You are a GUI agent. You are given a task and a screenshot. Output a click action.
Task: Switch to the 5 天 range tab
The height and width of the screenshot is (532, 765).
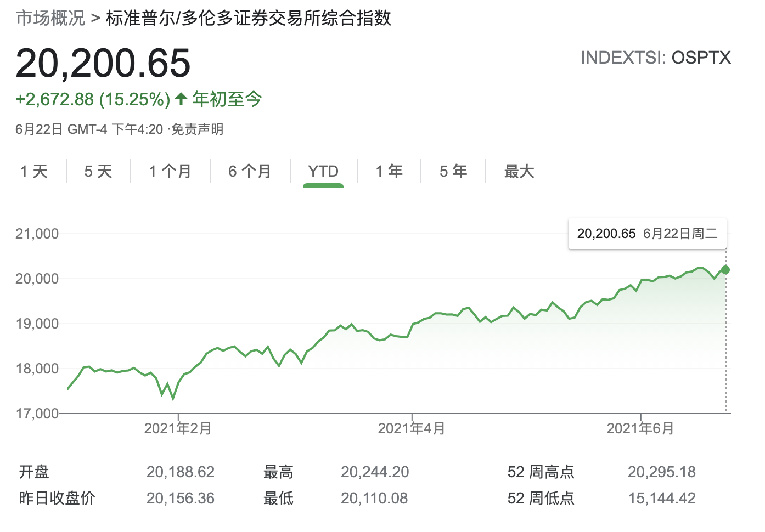coord(98,172)
